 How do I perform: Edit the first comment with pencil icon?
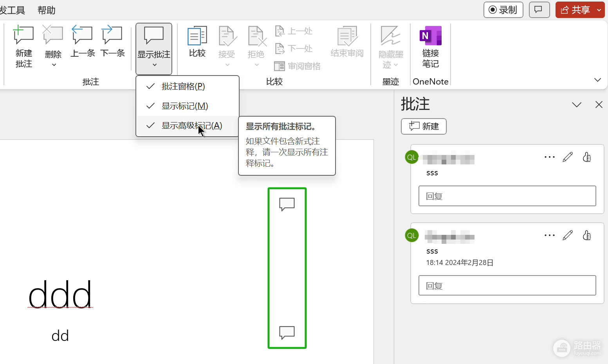click(x=568, y=157)
